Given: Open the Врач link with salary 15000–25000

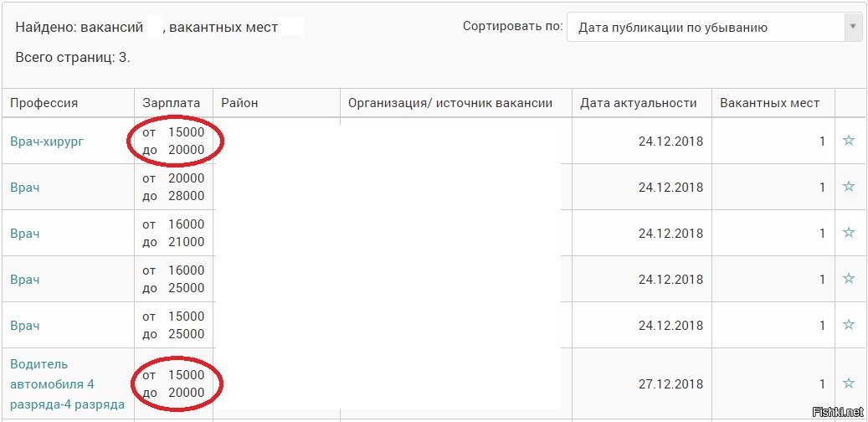Looking at the screenshot, I should (25, 325).
